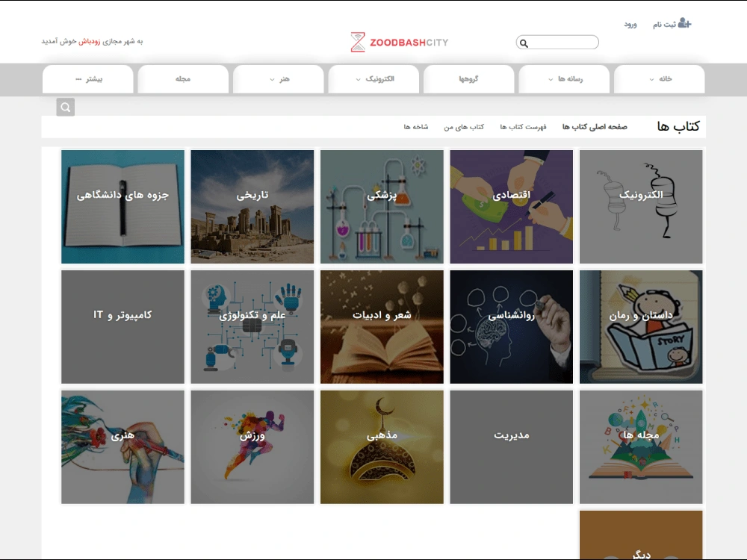Viewport: 747px width, 560px height.
Task: Open the تاریخی book category tile
Action: 252,207
